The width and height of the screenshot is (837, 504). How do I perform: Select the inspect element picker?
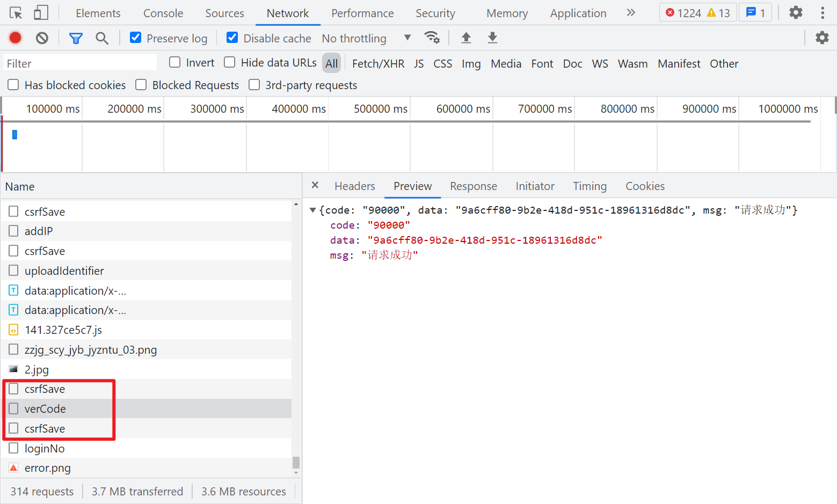click(16, 13)
